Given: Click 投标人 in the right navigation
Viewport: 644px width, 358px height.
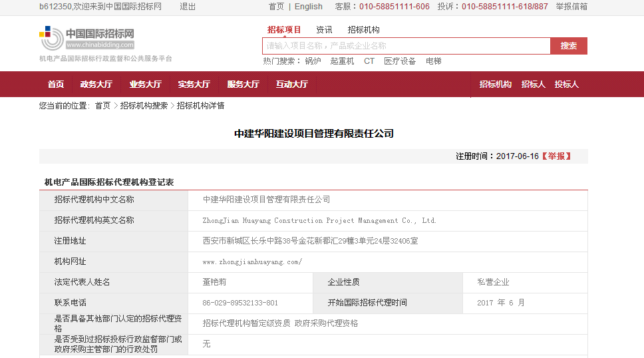Looking at the screenshot, I should [566, 85].
